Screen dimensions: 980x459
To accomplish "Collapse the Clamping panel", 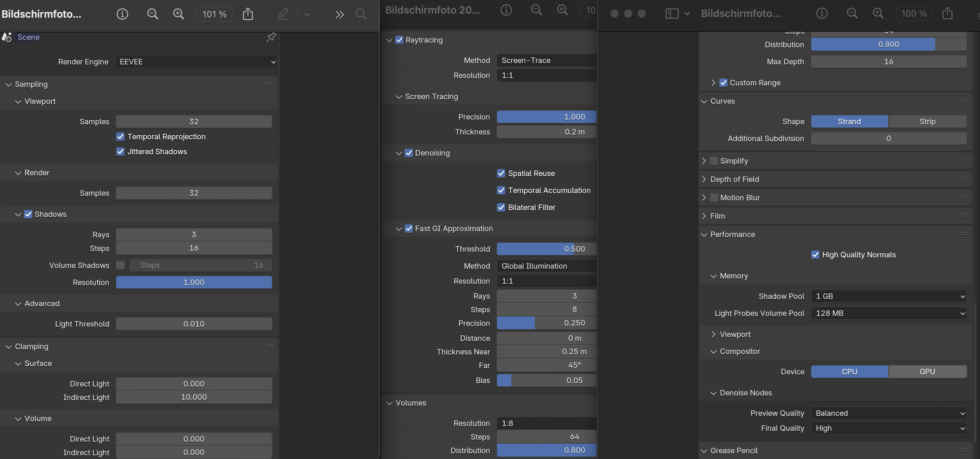I will coord(9,346).
